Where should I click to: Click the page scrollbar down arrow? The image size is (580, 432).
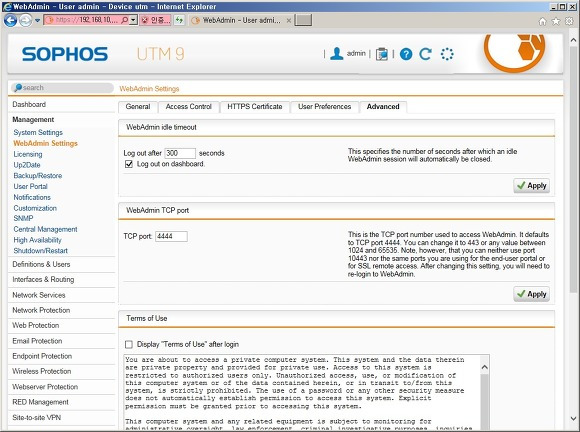(573, 419)
